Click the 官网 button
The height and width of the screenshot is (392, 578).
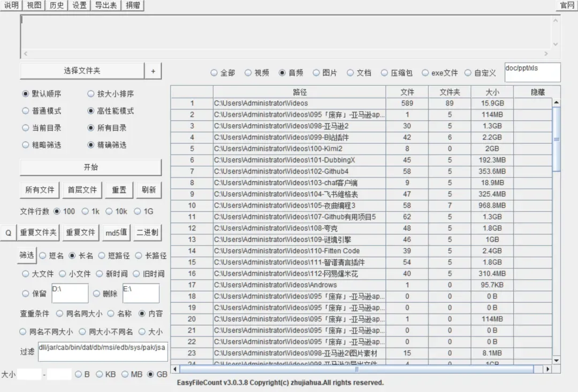coord(567,5)
